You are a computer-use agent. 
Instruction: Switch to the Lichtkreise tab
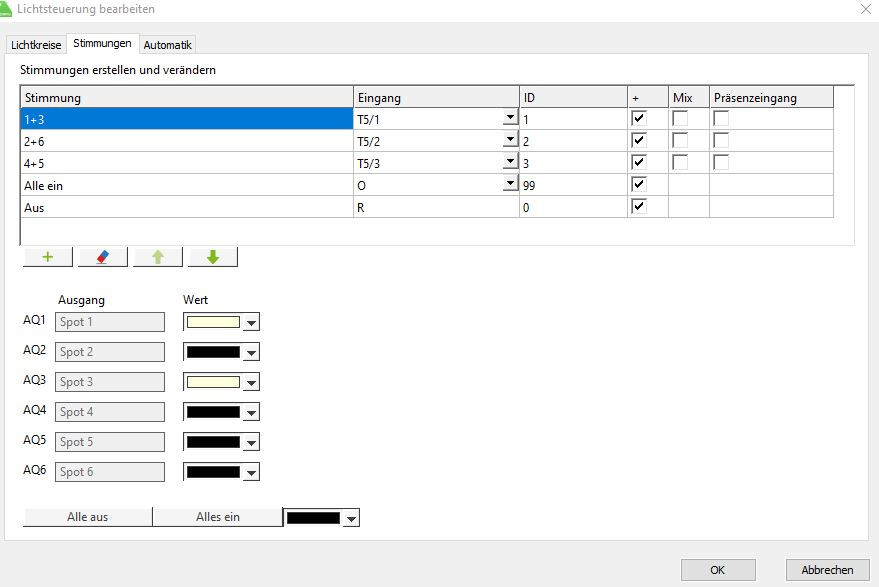tap(36, 45)
